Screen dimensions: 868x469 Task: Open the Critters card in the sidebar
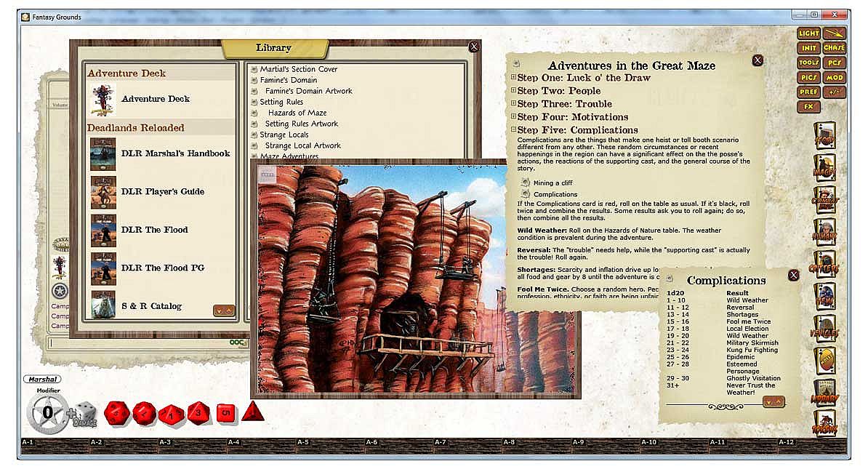(824, 266)
